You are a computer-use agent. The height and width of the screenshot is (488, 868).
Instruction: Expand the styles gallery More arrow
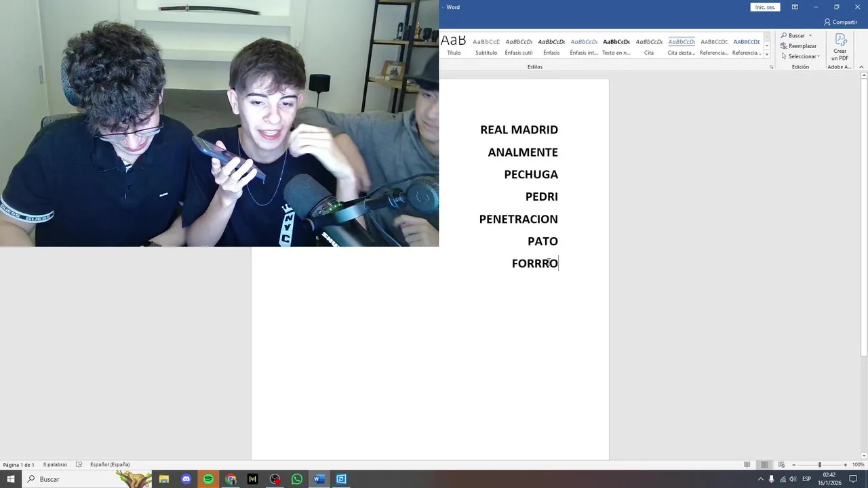coord(767,54)
